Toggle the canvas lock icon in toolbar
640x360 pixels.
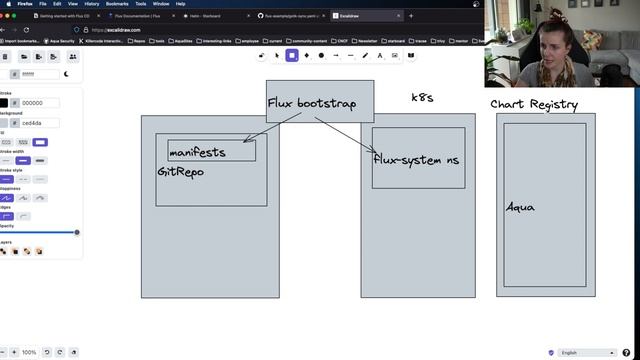[262, 56]
